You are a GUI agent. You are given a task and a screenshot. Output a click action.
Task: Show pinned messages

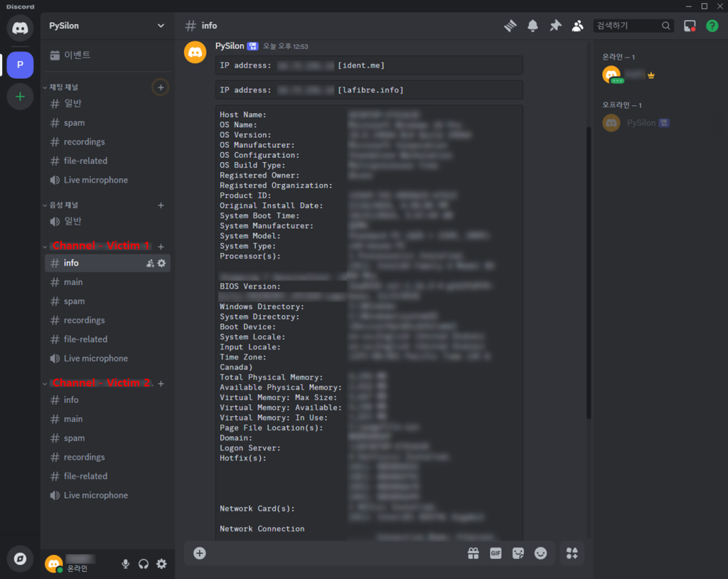[x=555, y=26]
